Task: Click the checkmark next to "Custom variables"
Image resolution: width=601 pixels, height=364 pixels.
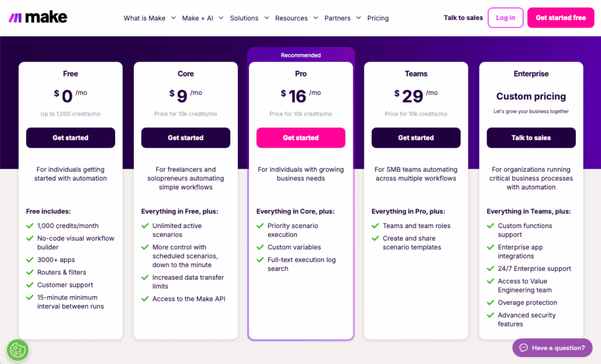Action: pyautogui.click(x=259, y=247)
